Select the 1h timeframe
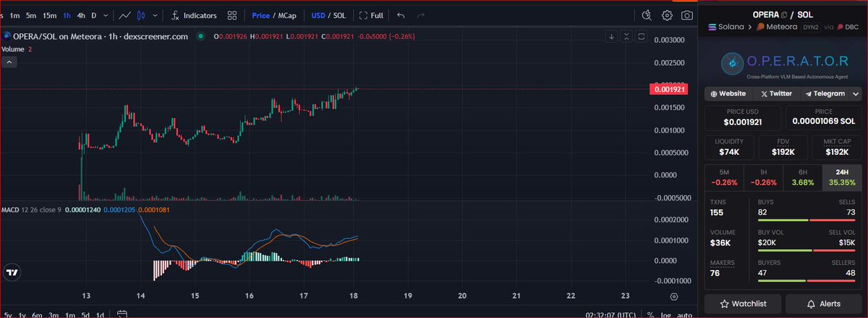The image size is (868, 318). click(67, 15)
